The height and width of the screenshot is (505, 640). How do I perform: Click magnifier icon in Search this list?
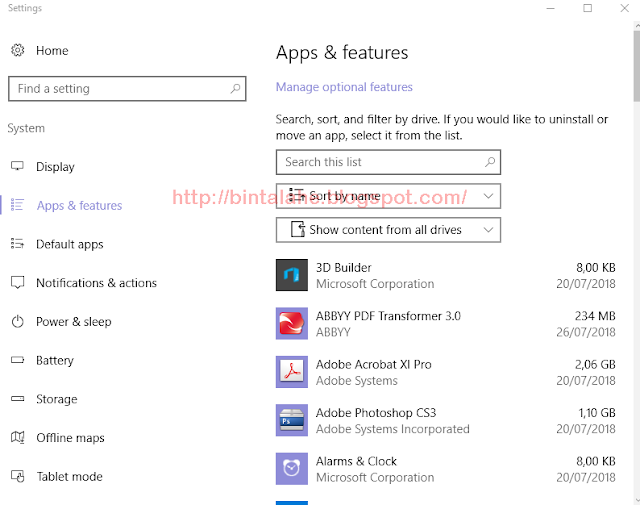click(490, 162)
